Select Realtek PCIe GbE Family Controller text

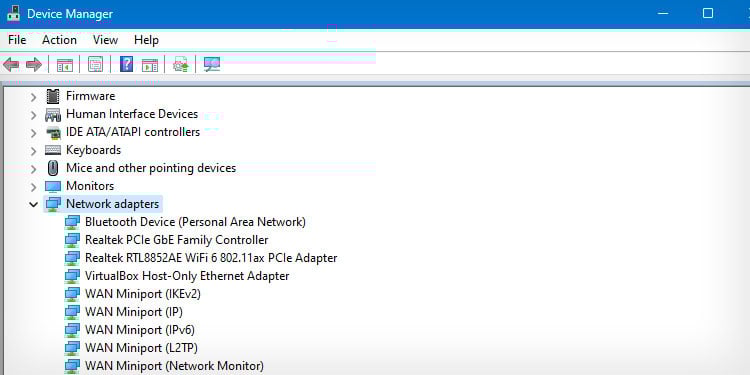pos(176,240)
